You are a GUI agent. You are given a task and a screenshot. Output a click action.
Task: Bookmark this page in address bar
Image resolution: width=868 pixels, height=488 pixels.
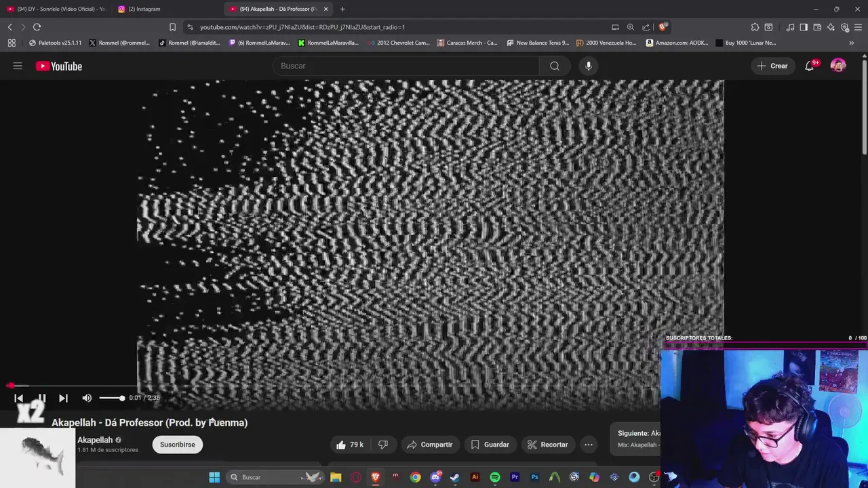[172, 27]
